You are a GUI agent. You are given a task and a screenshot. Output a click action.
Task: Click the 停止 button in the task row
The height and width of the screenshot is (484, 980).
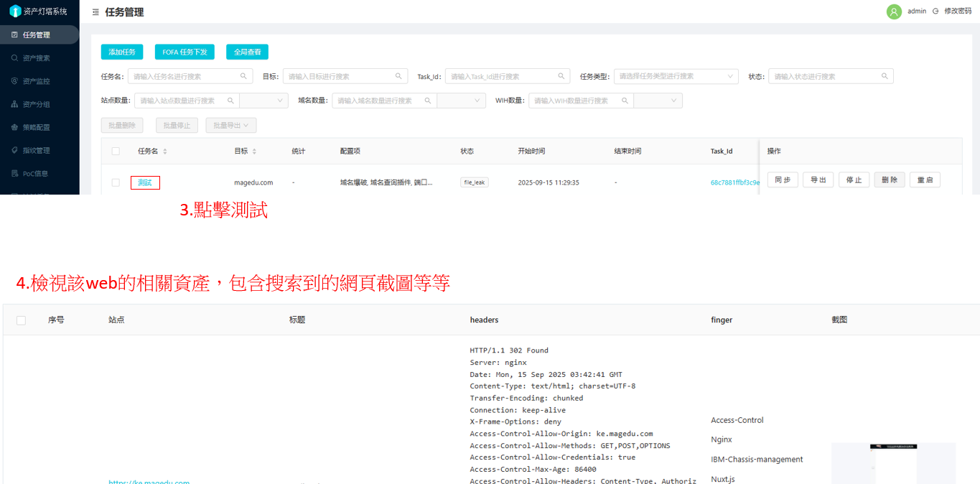pos(854,180)
